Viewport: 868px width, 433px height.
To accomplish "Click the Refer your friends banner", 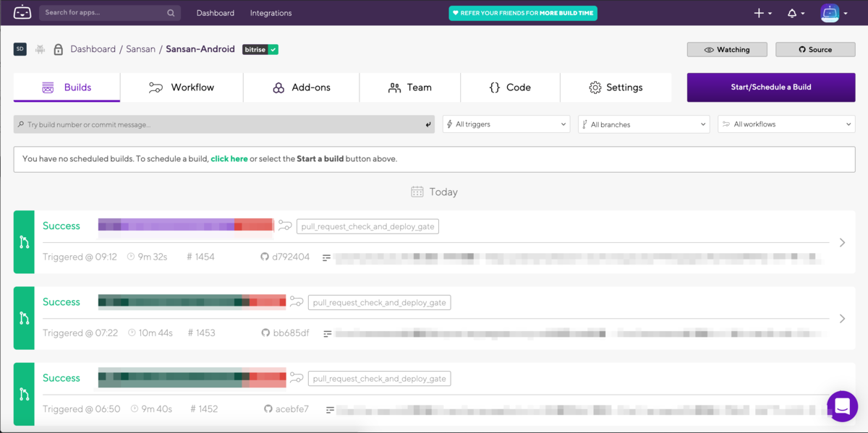I will [x=523, y=13].
